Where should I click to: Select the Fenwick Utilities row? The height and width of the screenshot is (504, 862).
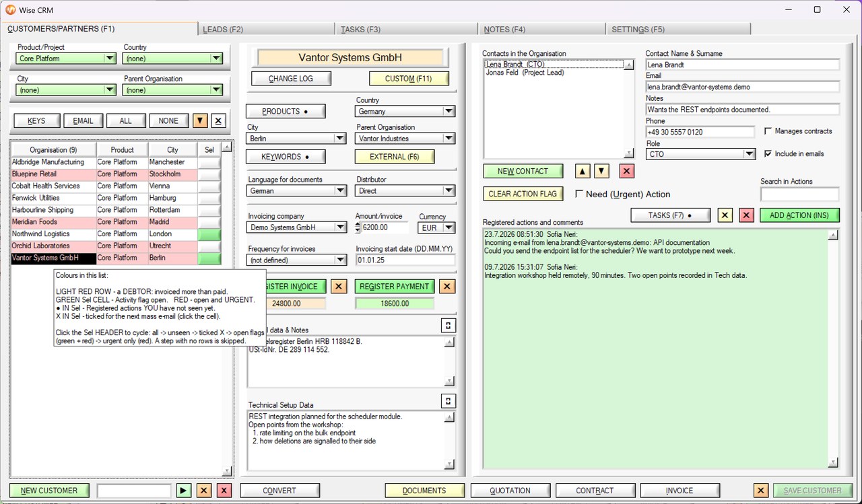[104, 198]
